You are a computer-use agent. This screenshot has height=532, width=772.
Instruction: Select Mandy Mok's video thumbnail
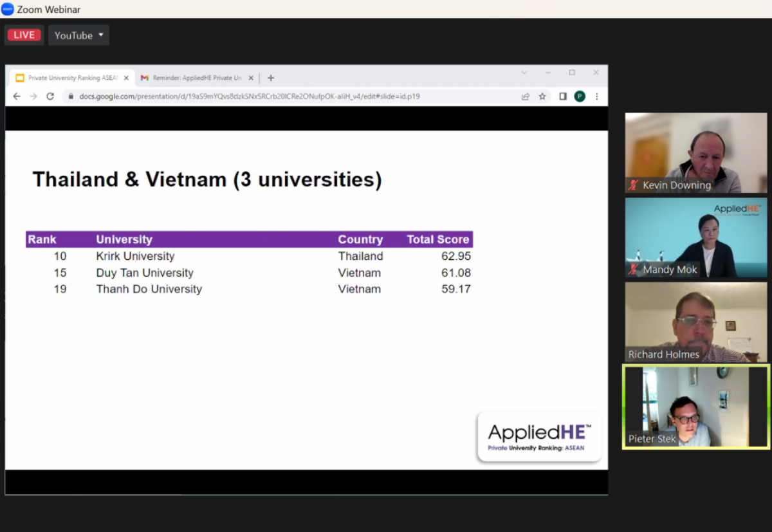[x=696, y=237]
